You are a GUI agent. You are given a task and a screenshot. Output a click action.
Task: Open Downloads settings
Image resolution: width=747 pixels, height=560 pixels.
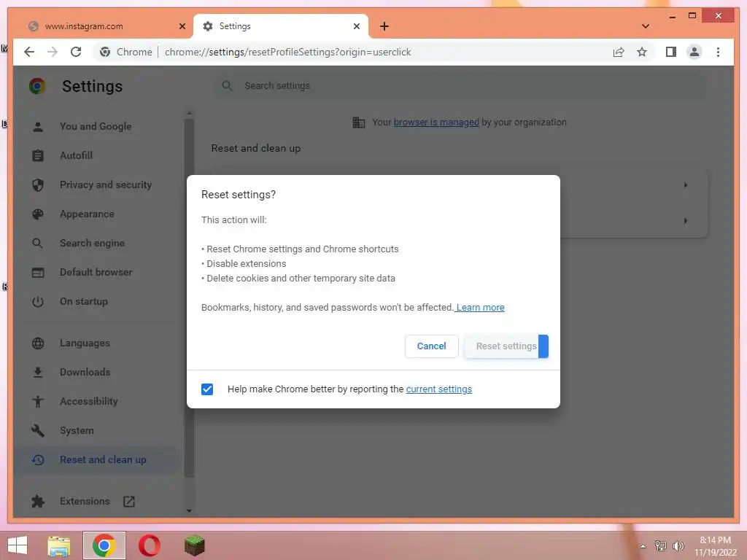click(85, 372)
